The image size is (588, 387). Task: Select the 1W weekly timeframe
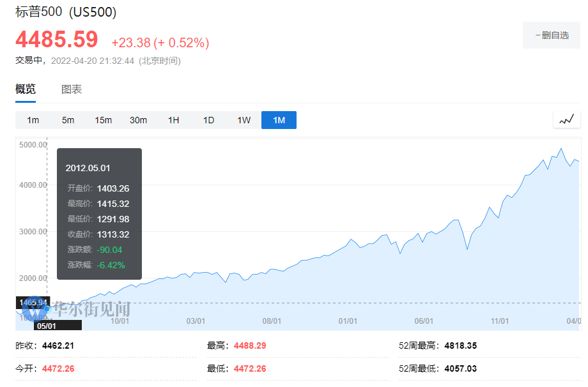(244, 120)
